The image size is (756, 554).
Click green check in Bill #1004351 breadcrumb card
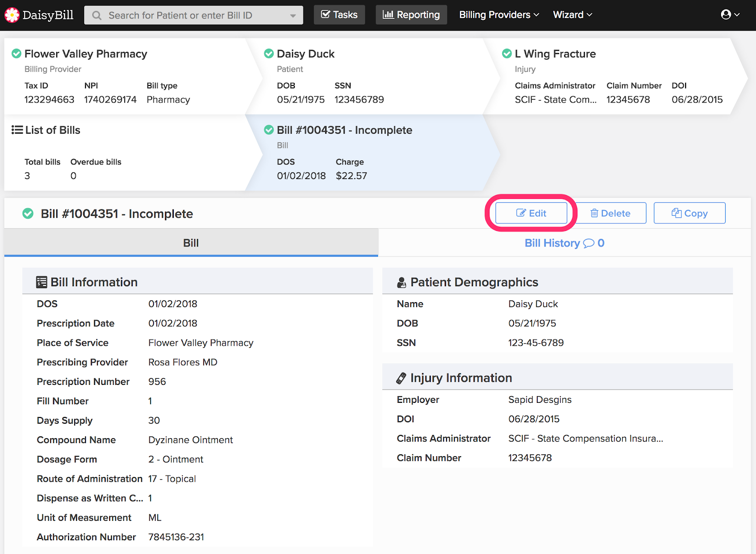tap(269, 129)
